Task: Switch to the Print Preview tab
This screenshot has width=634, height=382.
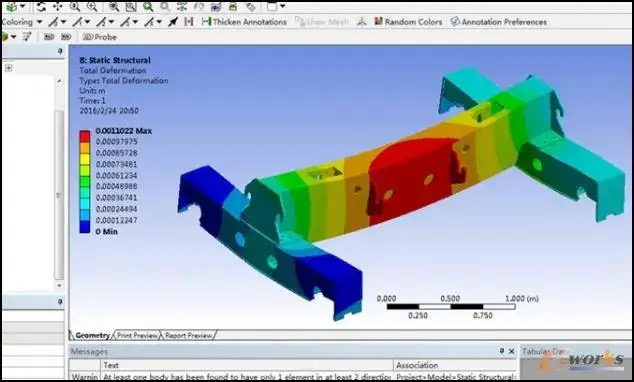Action: [x=137, y=335]
